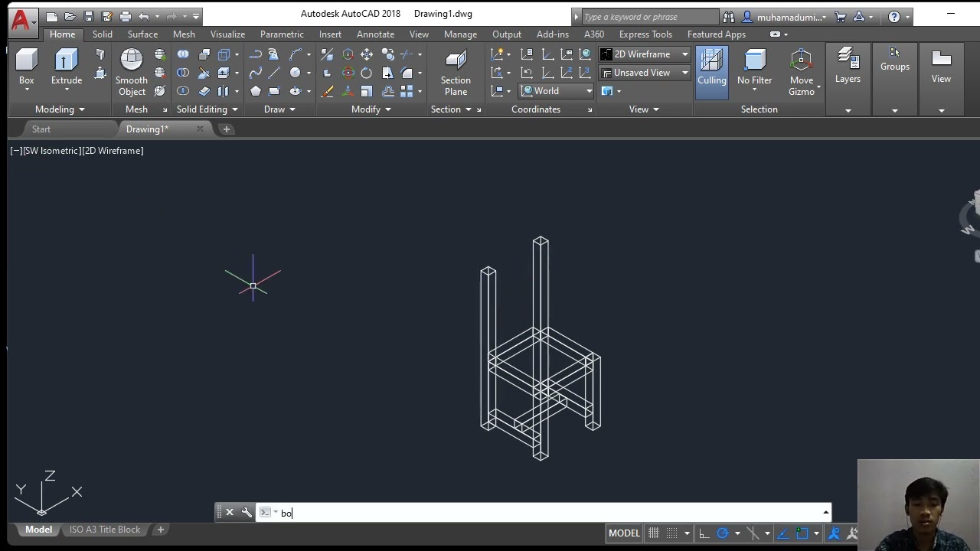
Task: Add a new drawing tab with plus
Action: [x=226, y=129]
